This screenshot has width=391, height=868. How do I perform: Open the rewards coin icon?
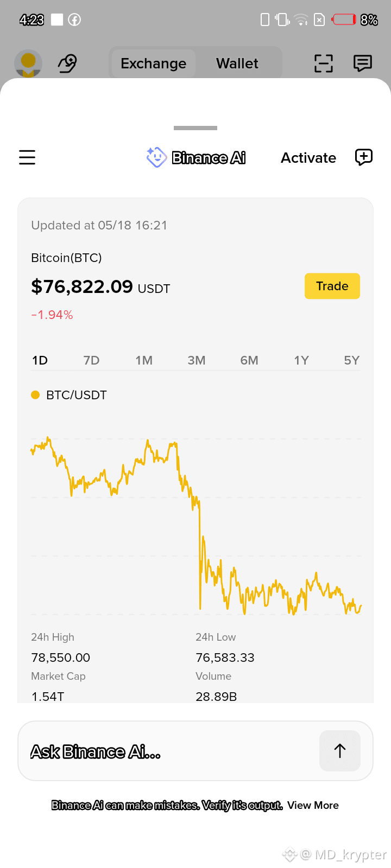tap(67, 63)
